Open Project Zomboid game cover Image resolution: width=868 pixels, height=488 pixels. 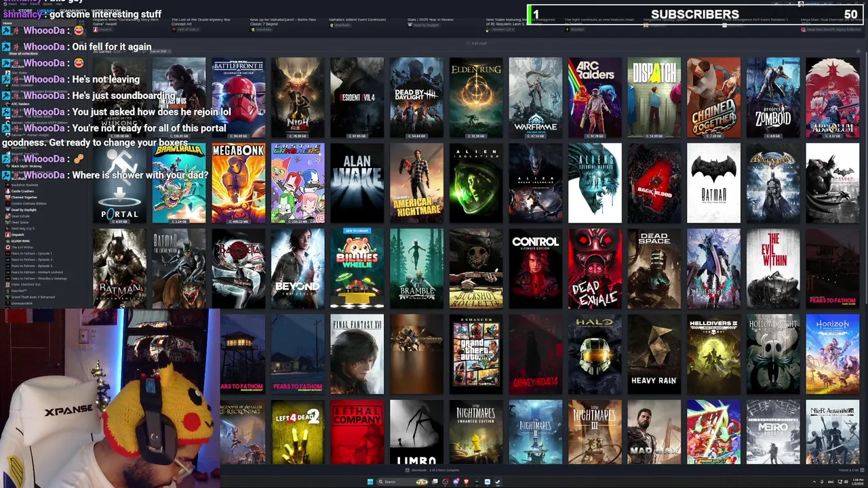(773, 98)
